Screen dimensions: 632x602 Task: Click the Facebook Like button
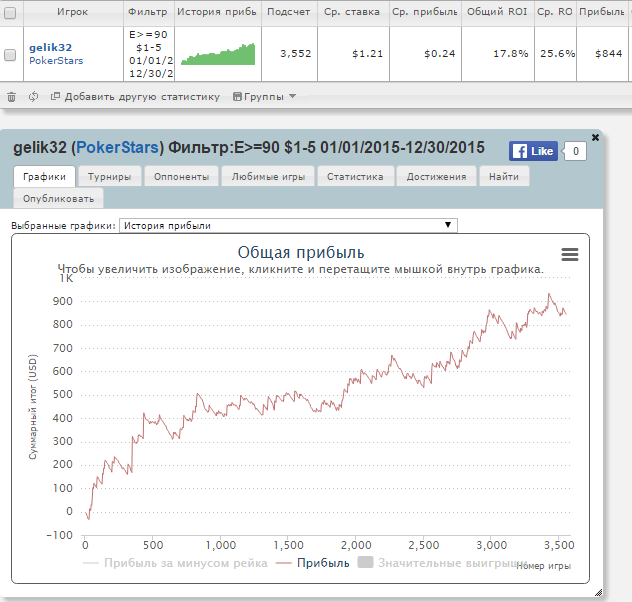(533, 151)
